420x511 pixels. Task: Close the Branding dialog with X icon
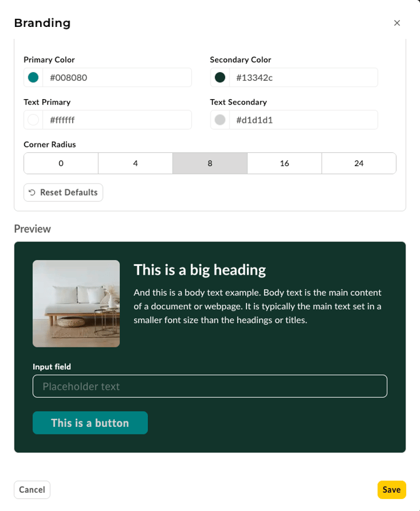(397, 23)
